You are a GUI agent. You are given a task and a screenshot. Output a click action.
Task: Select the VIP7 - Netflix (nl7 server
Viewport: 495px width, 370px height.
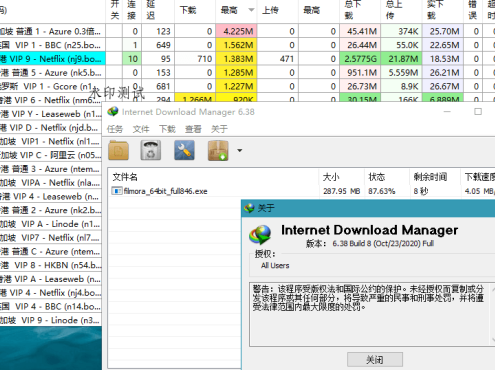point(51,238)
